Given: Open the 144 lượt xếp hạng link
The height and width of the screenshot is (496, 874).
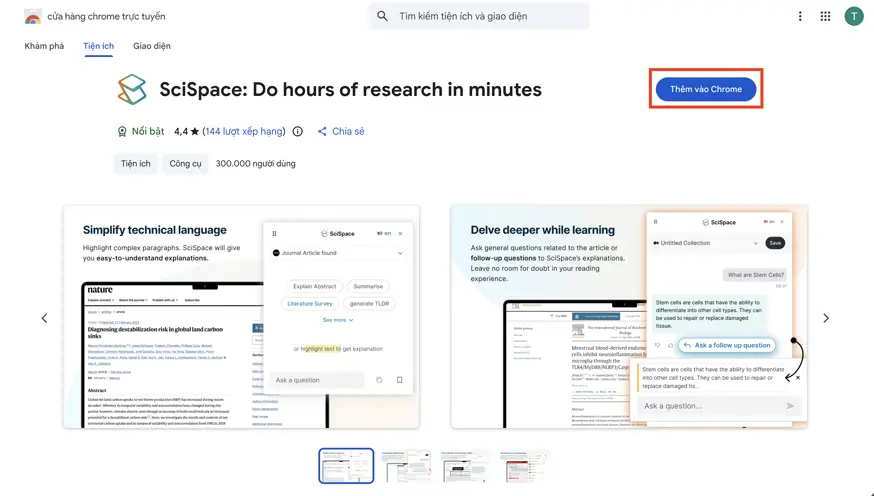Looking at the screenshot, I should pos(245,132).
